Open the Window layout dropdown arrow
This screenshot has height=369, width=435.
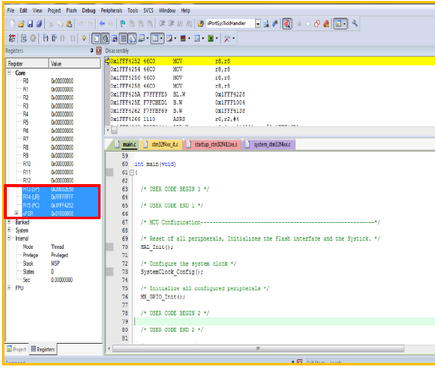(x=344, y=24)
